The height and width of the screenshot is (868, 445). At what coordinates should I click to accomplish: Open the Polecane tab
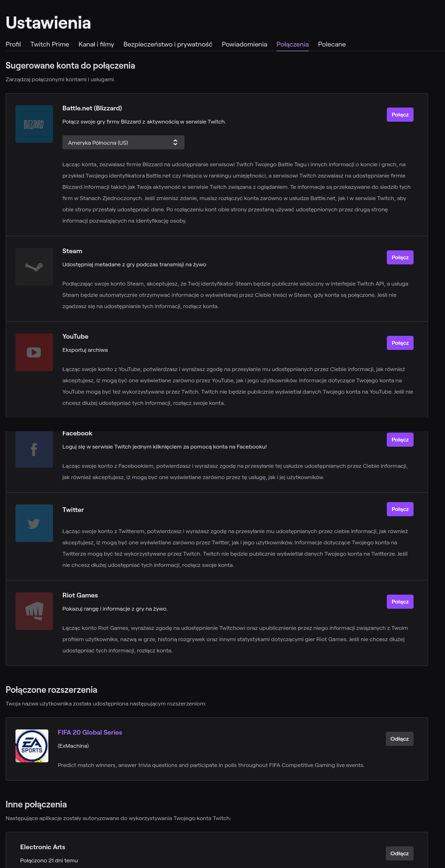(x=331, y=44)
